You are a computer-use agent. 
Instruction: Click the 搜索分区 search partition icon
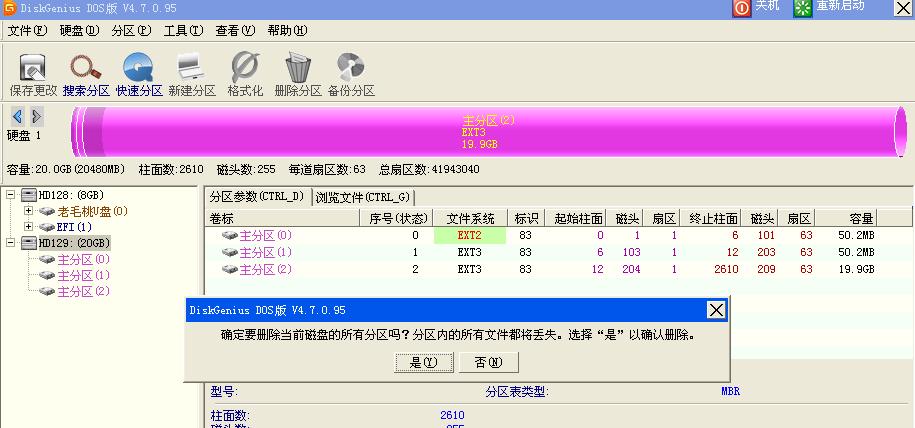coord(86,67)
